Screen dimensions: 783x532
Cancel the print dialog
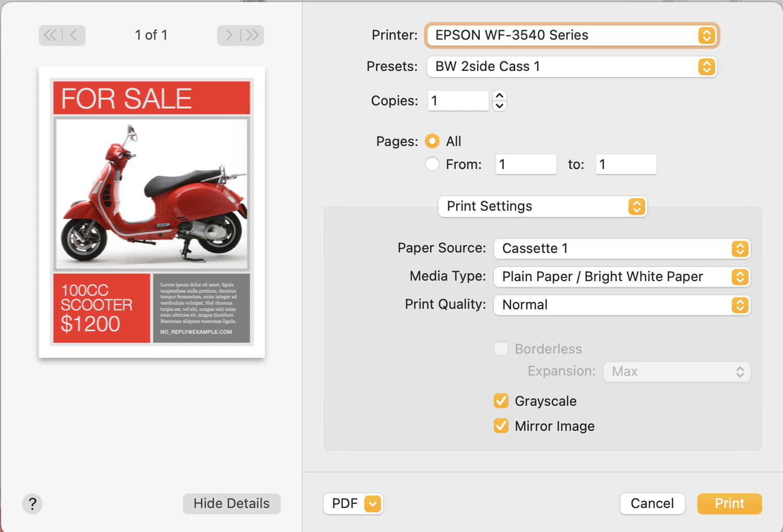[x=652, y=504]
